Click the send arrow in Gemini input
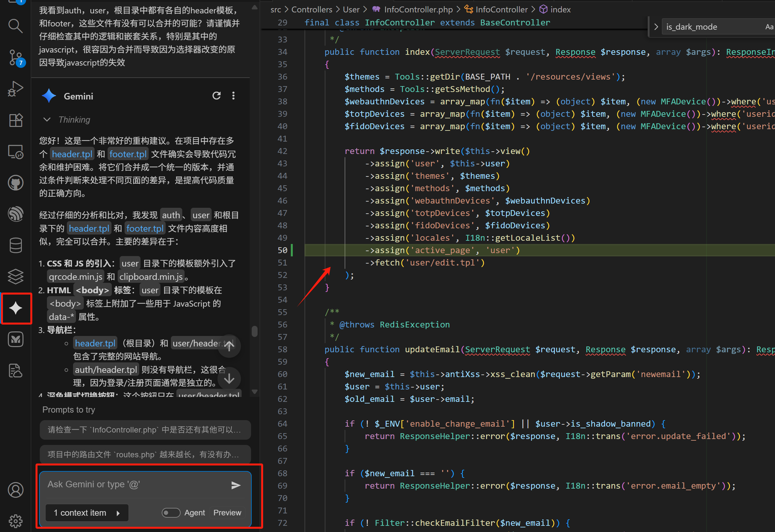This screenshot has width=775, height=532. [236, 485]
